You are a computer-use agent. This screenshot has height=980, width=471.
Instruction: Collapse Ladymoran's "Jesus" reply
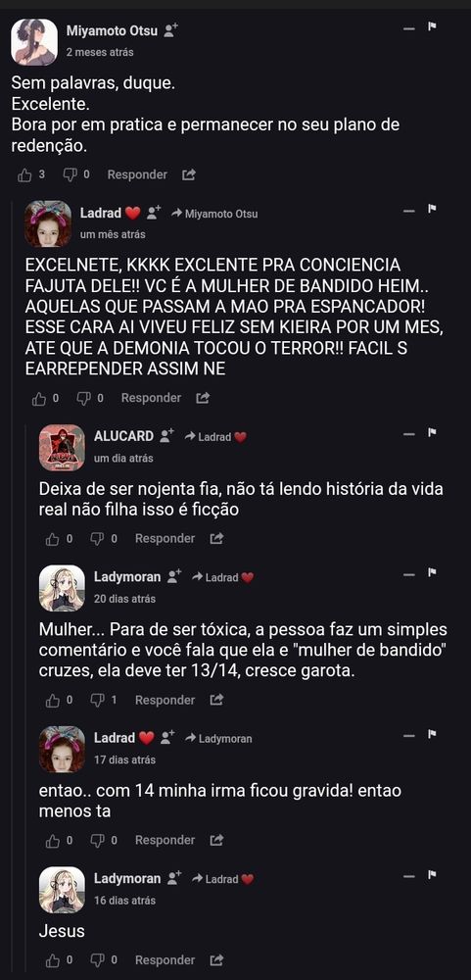coord(408,877)
